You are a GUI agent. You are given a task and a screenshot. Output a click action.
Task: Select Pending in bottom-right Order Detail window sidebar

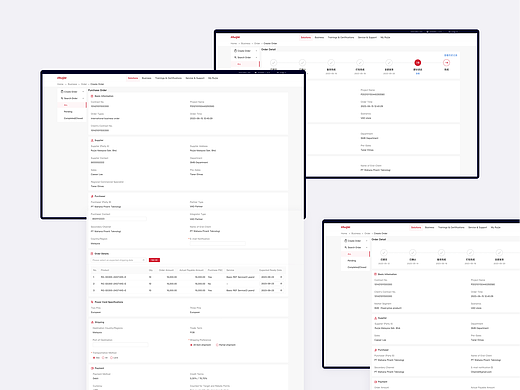click(x=352, y=261)
